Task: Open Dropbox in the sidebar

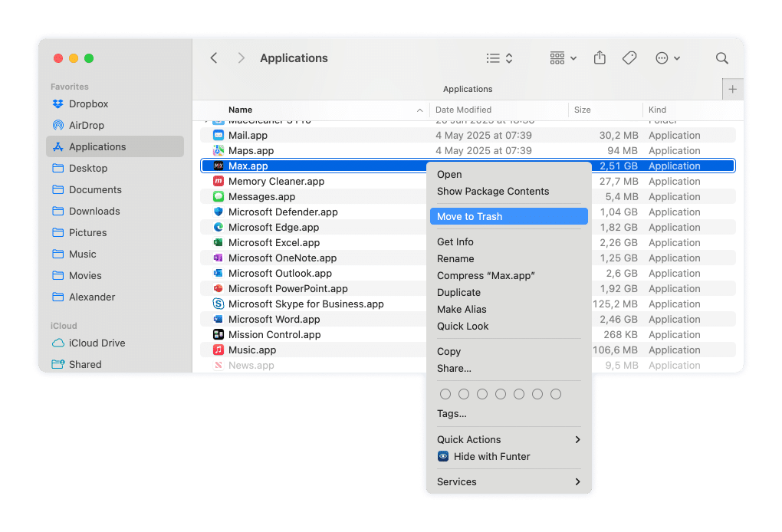Action: tap(115, 103)
